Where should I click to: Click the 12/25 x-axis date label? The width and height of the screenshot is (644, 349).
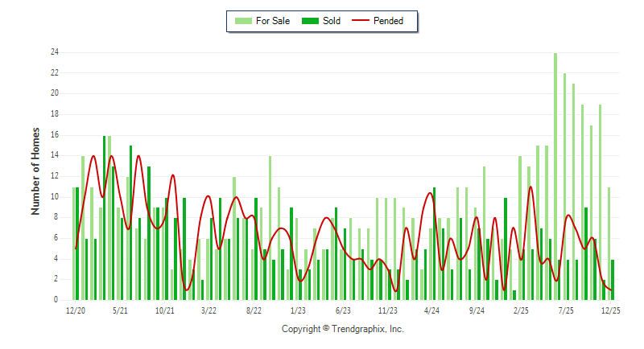point(610,310)
